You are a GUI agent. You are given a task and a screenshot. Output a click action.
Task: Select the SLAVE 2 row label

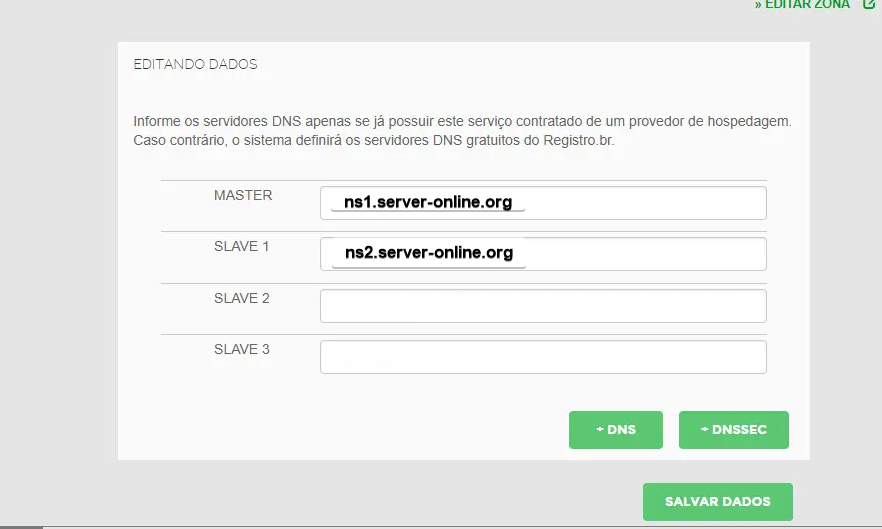pos(242,298)
